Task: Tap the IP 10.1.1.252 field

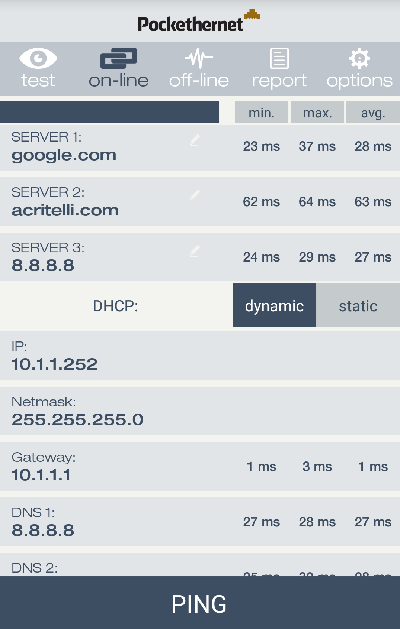Action: pyautogui.click(x=200, y=355)
